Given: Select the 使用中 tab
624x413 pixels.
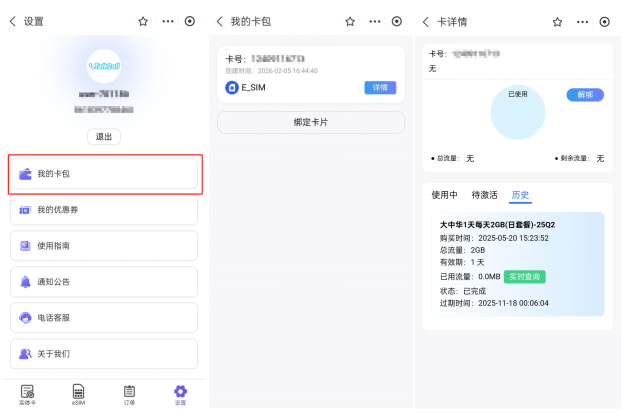Looking at the screenshot, I should [x=444, y=195].
